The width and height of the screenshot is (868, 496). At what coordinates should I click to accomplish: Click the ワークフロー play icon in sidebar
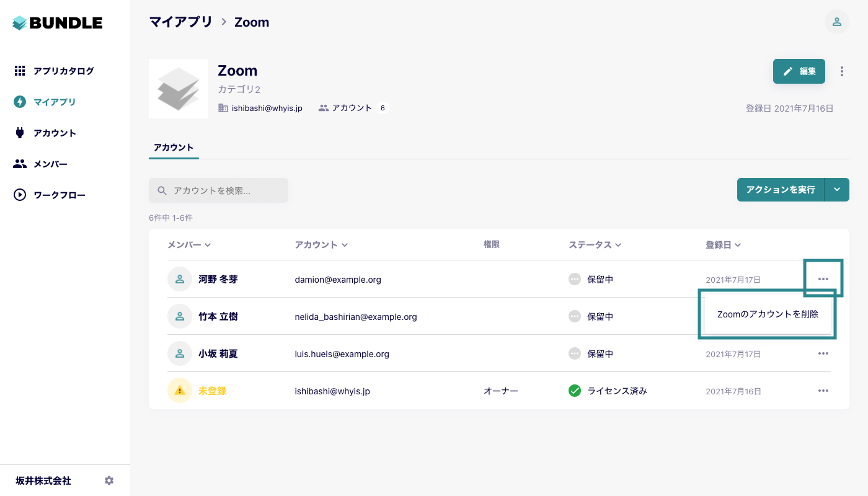tap(20, 195)
